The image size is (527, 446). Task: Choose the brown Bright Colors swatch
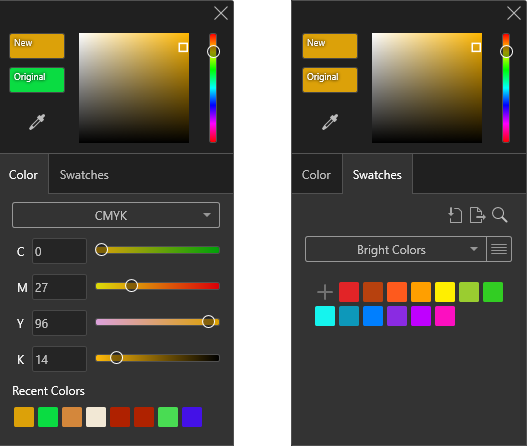click(373, 292)
